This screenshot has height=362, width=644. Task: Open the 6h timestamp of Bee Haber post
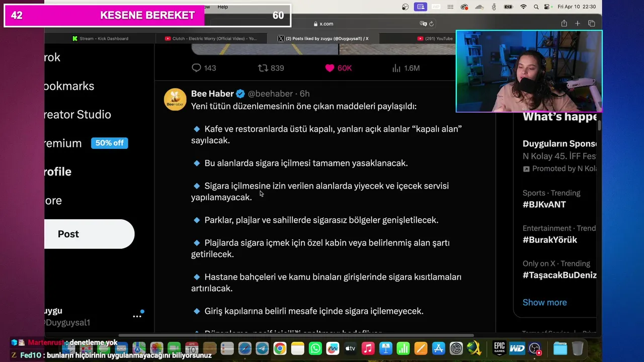click(304, 94)
